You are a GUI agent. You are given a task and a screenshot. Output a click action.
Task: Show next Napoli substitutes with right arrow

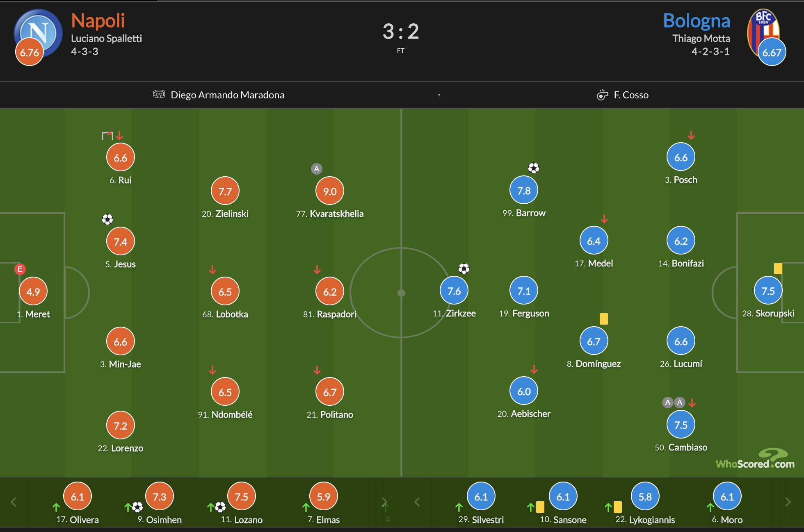click(384, 502)
